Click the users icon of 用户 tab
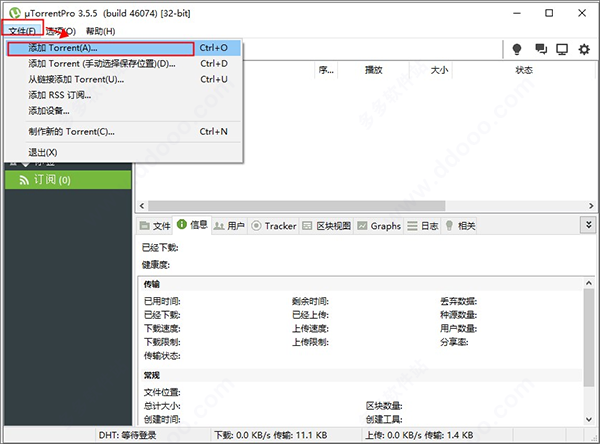Image resolution: width=600 pixels, height=444 pixels. coord(218,226)
